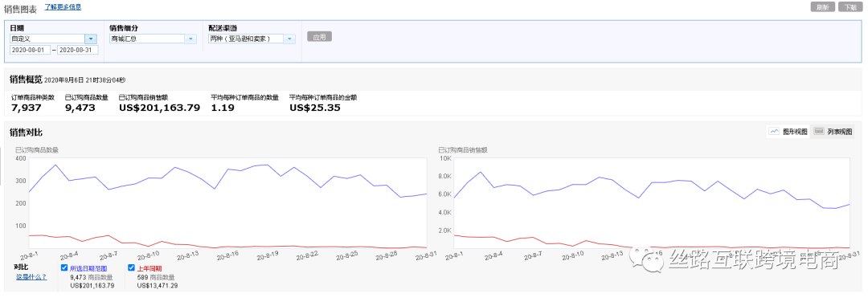868x298 pixels.
Task: Open the 这是什么? help link
Action: [31, 276]
